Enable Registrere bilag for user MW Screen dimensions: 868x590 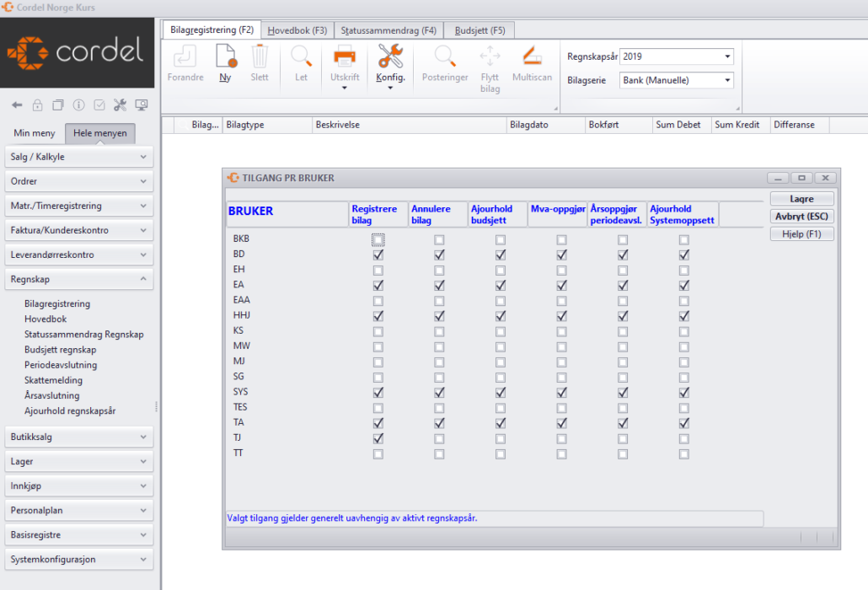378,347
